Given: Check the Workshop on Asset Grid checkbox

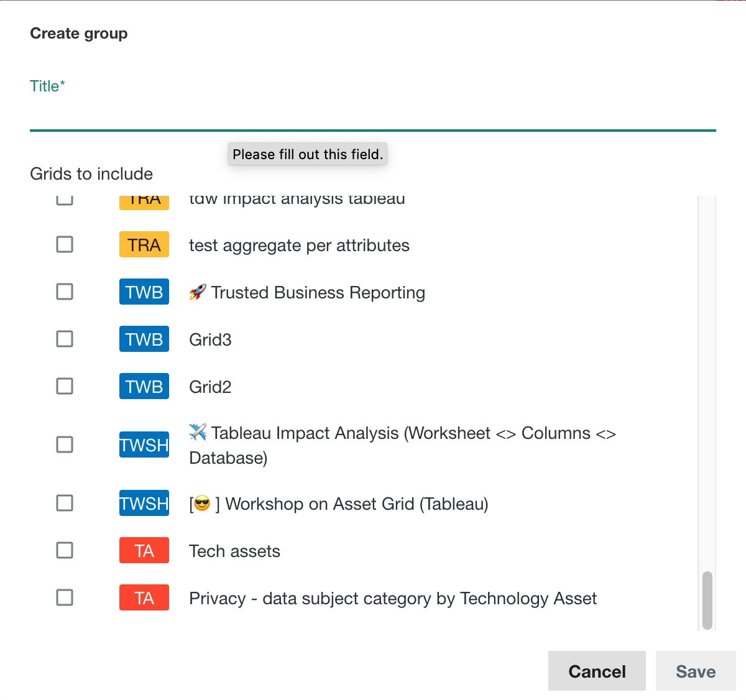Looking at the screenshot, I should point(64,503).
